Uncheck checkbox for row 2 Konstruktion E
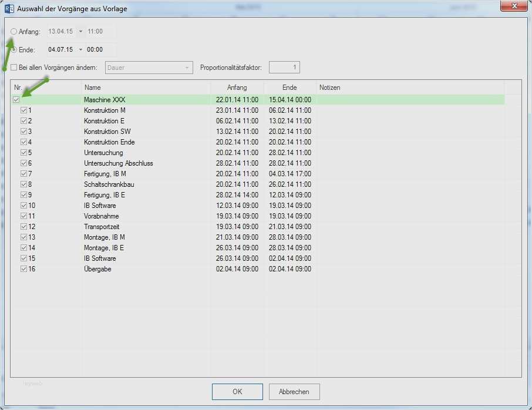532x410 pixels. coord(23,121)
